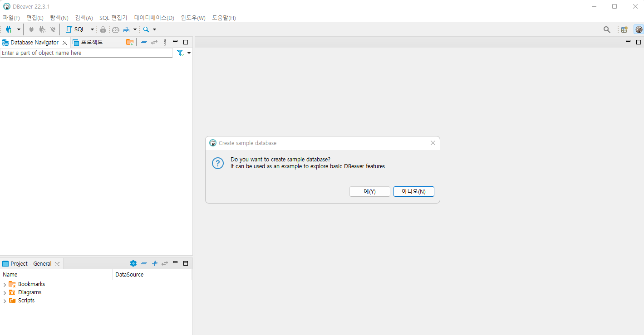This screenshot has height=335, width=644.
Task: Click the blue stacked boxes toolbar icon
Action: 127,29
